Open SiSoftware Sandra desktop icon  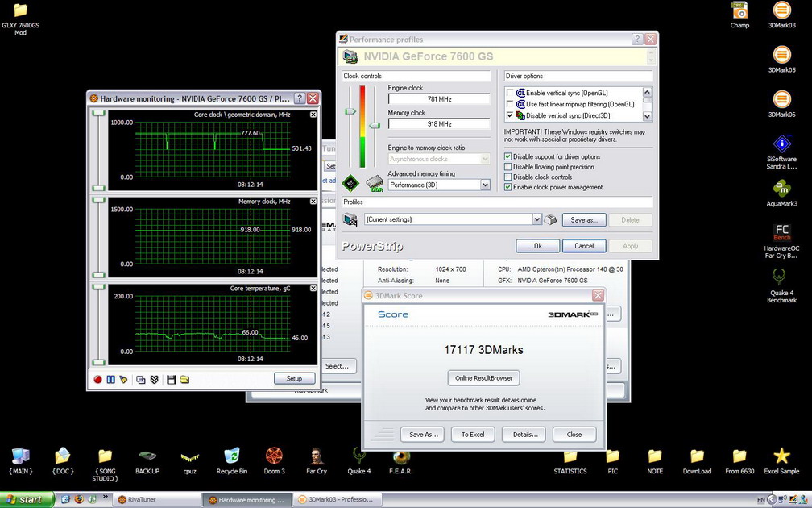tap(781, 152)
